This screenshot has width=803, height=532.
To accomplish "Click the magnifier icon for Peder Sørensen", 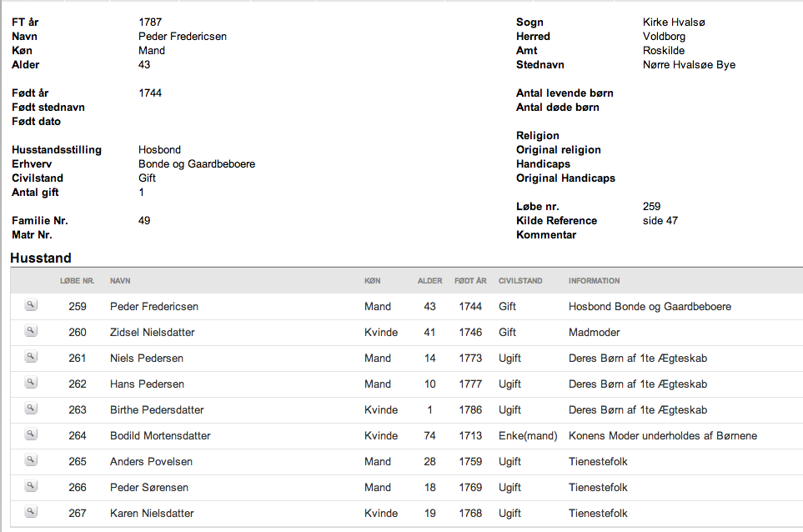I will click(31, 485).
